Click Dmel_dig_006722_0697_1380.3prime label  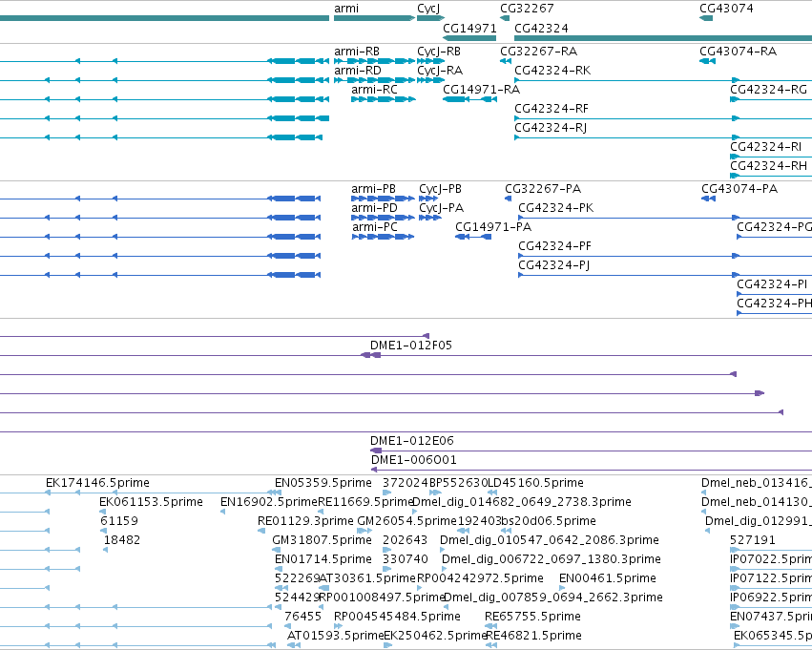click(x=552, y=560)
